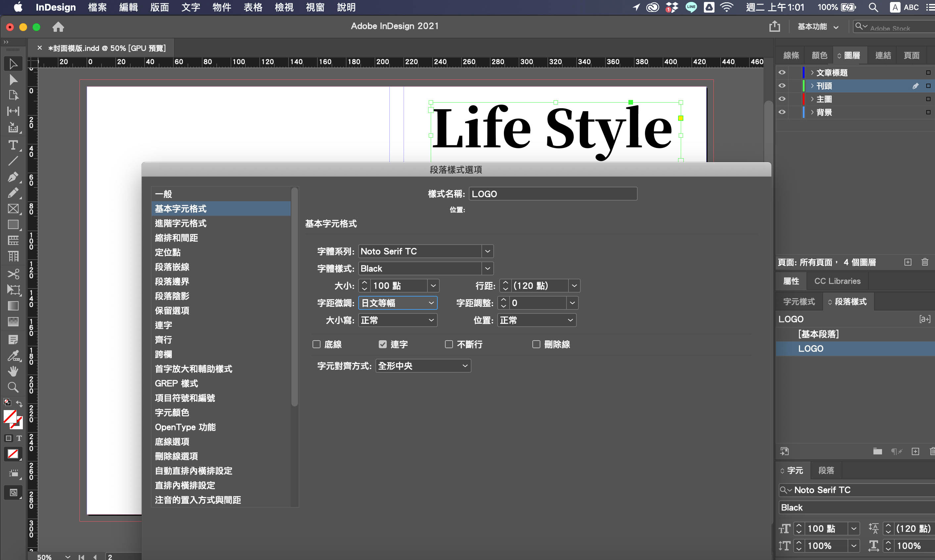Click the 樣式名稱 LOGO text field
Screen dimensions: 935x560
click(552, 194)
